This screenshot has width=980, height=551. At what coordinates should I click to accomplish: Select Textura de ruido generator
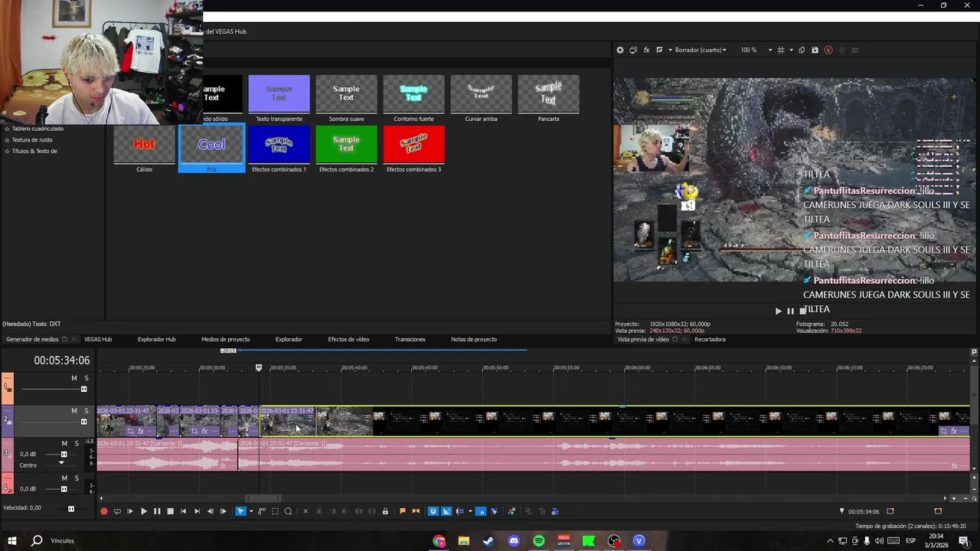pyautogui.click(x=32, y=140)
